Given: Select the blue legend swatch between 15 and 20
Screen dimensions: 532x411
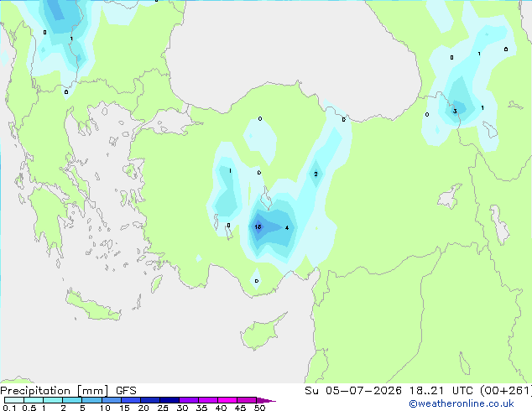Looking at the screenshot, I should coord(130,400).
